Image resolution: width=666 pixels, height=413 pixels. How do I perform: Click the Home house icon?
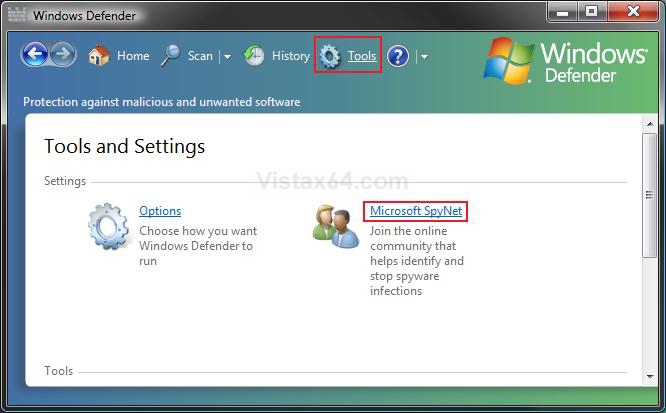point(99,56)
